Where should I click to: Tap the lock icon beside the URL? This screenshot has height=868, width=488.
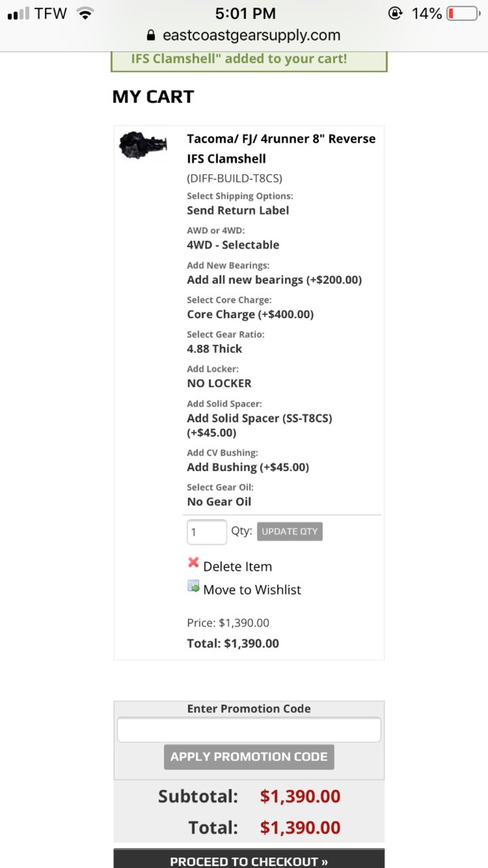pos(151,35)
